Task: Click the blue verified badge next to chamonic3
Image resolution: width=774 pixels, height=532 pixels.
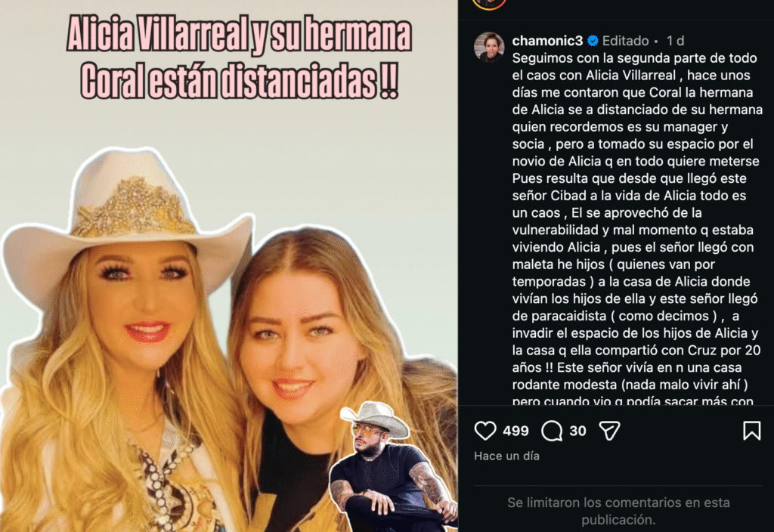Action: click(x=593, y=41)
